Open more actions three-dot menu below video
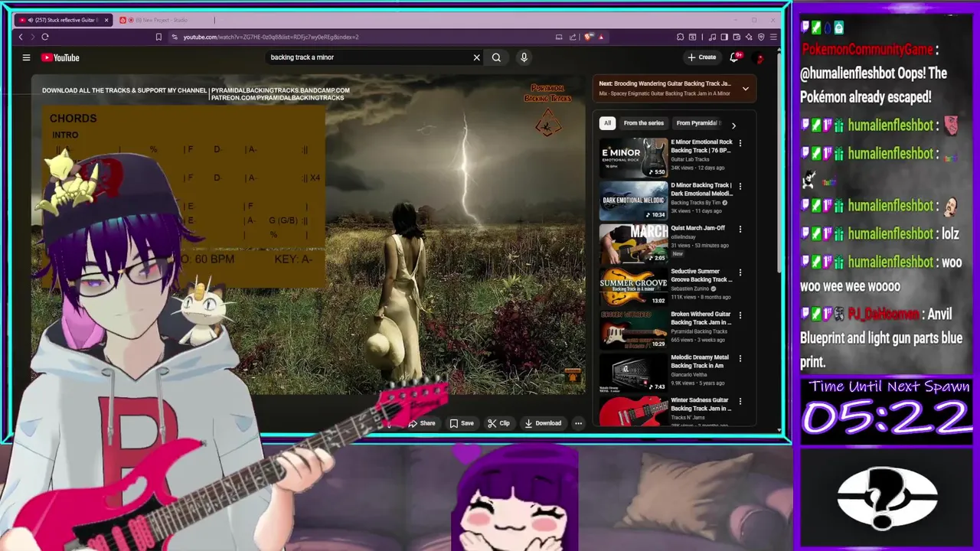The height and width of the screenshot is (551, 980). pyautogui.click(x=579, y=423)
